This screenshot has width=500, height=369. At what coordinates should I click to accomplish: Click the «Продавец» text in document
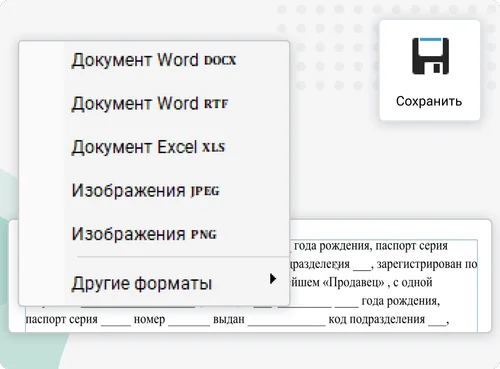tap(353, 283)
